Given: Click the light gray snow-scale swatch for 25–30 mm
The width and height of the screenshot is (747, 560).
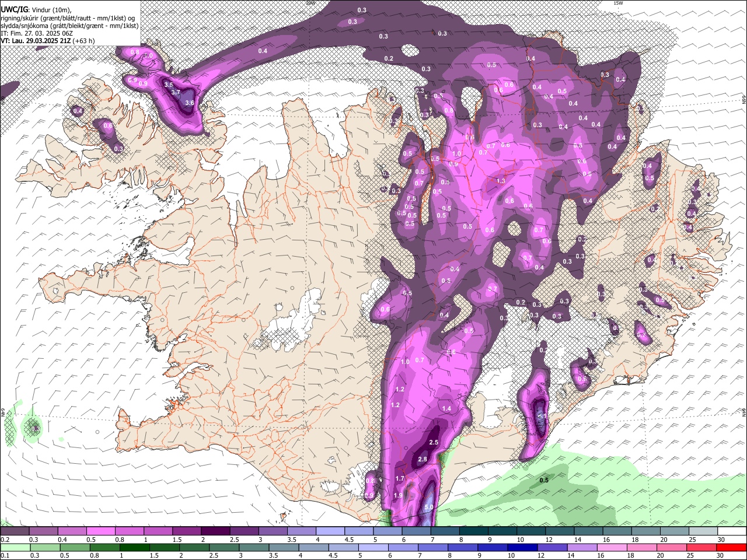Looking at the screenshot, I should coord(704,531).
